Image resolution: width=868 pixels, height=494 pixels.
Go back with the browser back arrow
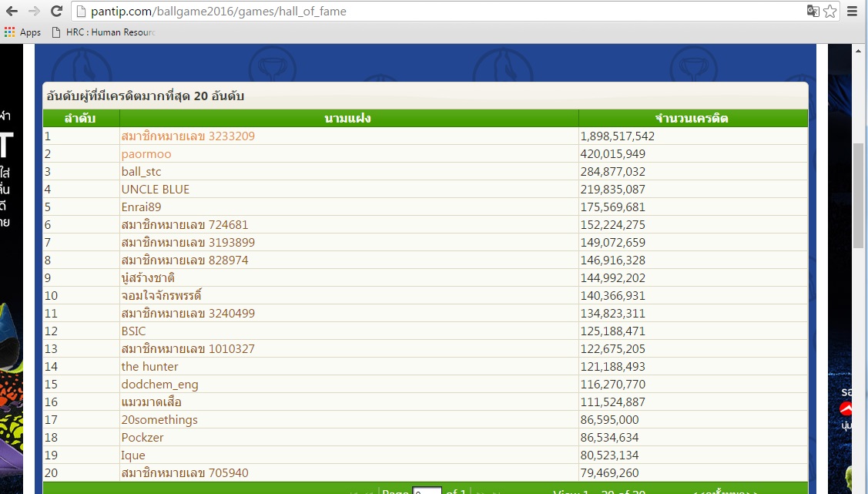[12, 11]
